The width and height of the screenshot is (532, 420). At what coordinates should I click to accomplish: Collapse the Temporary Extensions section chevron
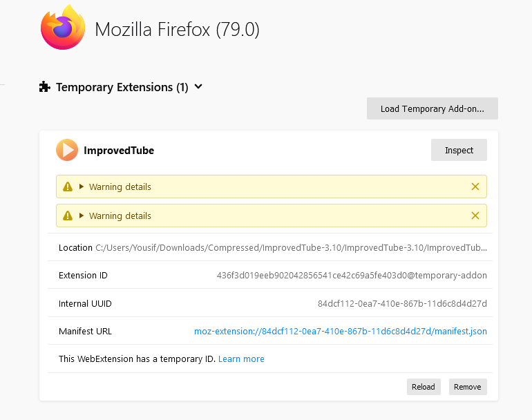[198, 87]
